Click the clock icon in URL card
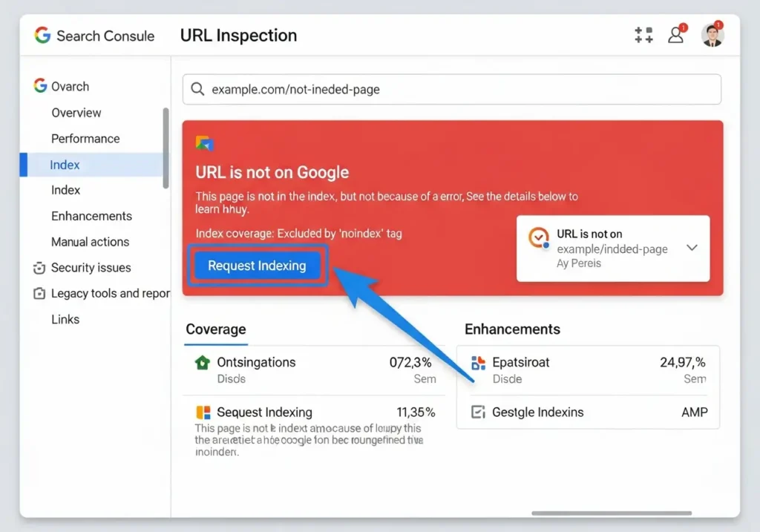 click(x=539, y=237)
